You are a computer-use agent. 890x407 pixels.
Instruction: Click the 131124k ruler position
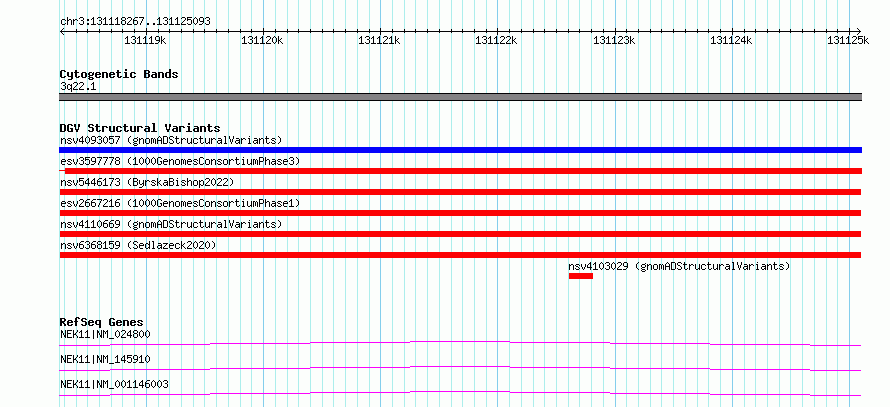click(x=731, y=40)
